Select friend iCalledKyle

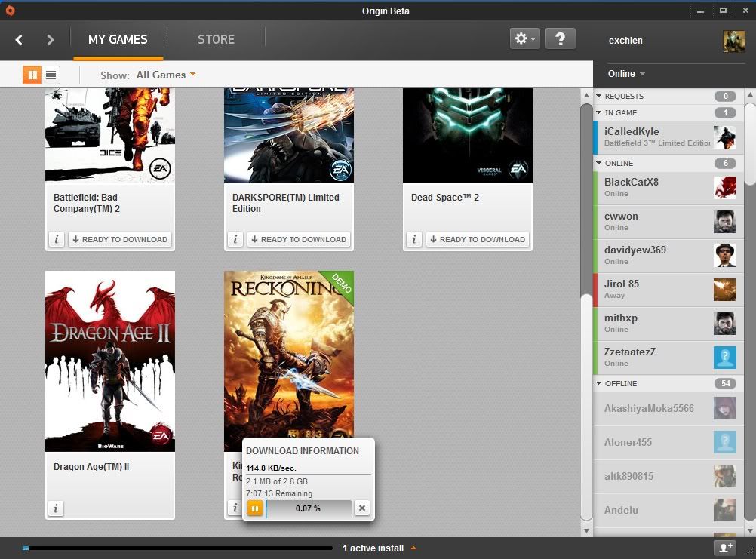(668, 137)
